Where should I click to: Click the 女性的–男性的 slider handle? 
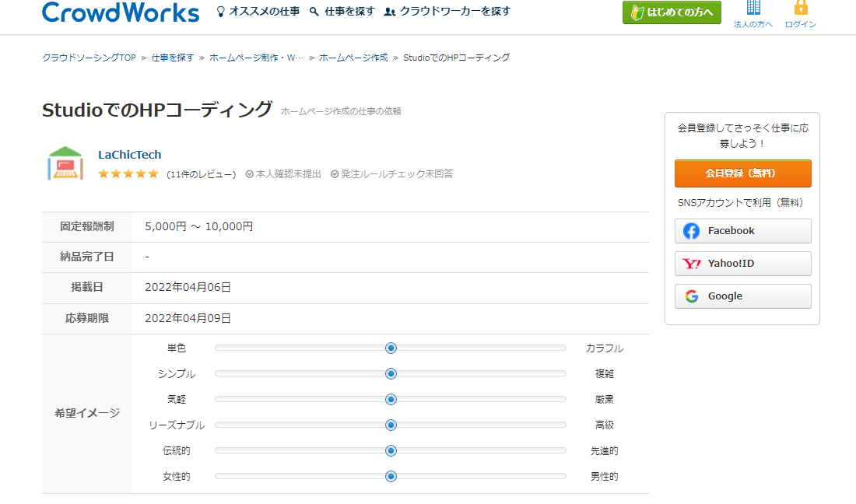[391, 476]
